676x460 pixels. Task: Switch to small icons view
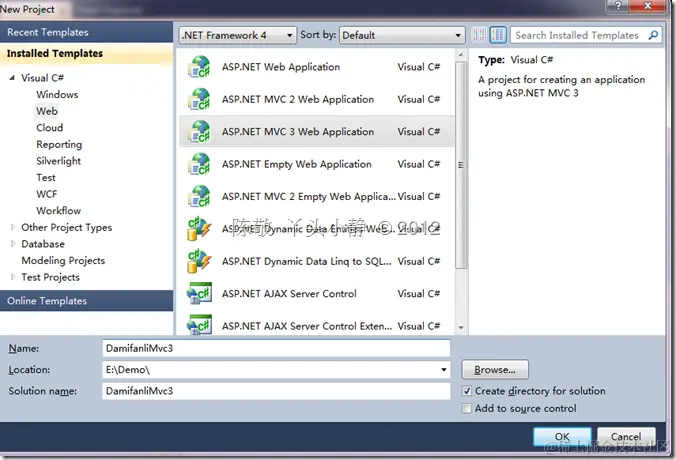click(x=479, y=35)
